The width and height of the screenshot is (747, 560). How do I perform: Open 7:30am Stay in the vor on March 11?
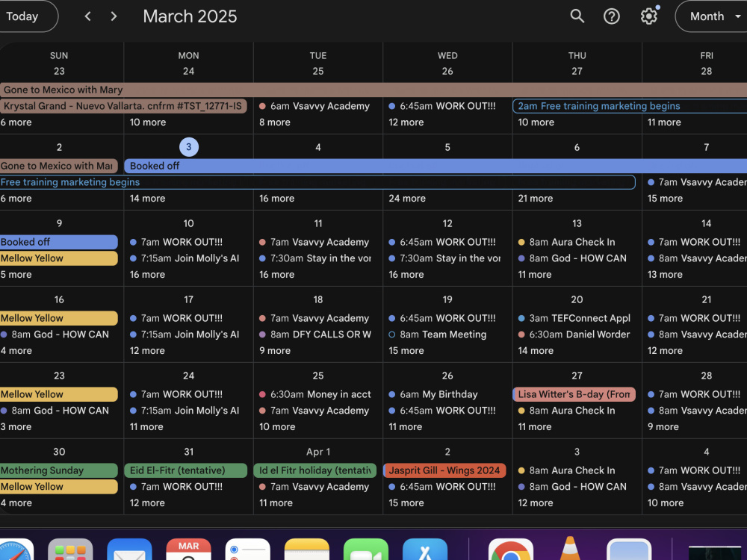[x=315, y=258]
